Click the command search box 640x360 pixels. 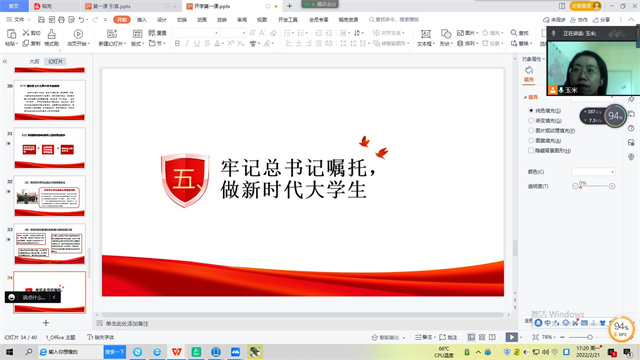pyautogui.click(x=394, y=20)
